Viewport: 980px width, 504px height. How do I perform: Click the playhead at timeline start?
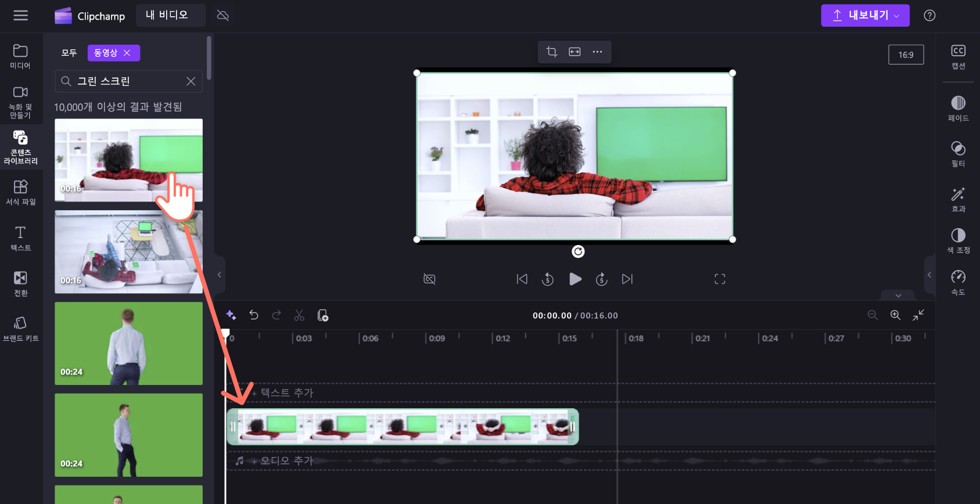[225, 333]
